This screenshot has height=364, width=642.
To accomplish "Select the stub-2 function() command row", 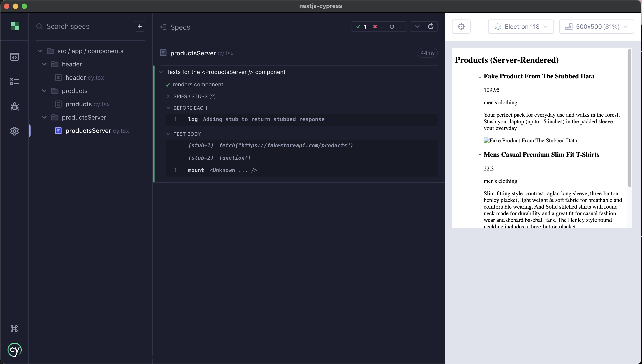I will tap(301, 158).
